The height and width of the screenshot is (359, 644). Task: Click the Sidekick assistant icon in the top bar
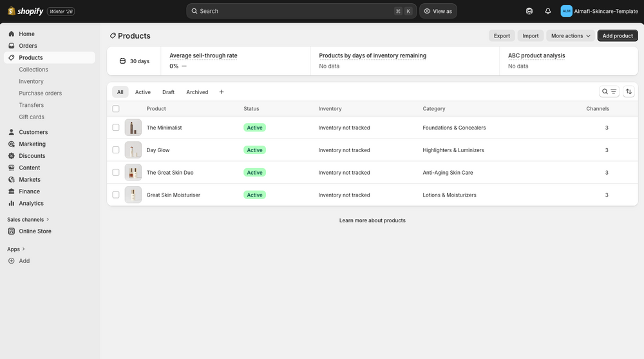point(529,11)
